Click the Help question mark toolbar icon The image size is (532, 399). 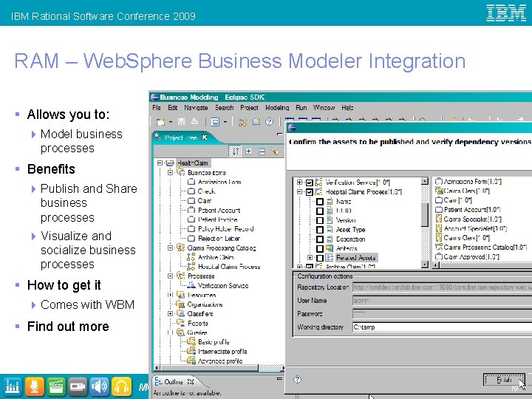click(270, 121)
